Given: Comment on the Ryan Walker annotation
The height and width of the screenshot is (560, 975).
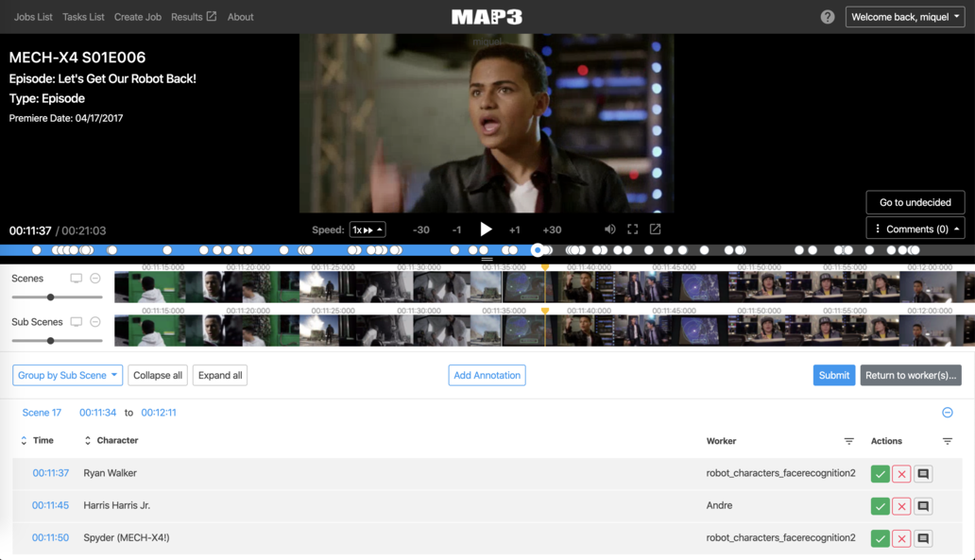Looking at the screenshot, I should pos(923,474).
